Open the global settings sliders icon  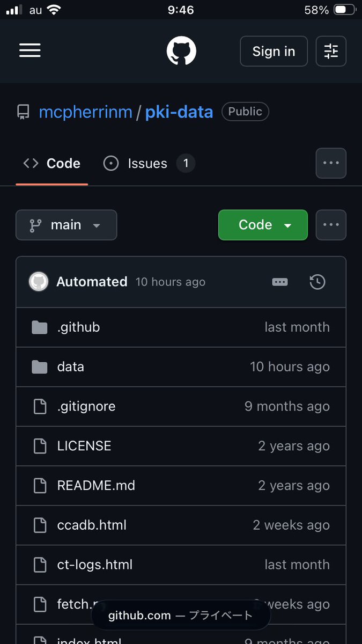coord(331,51)
